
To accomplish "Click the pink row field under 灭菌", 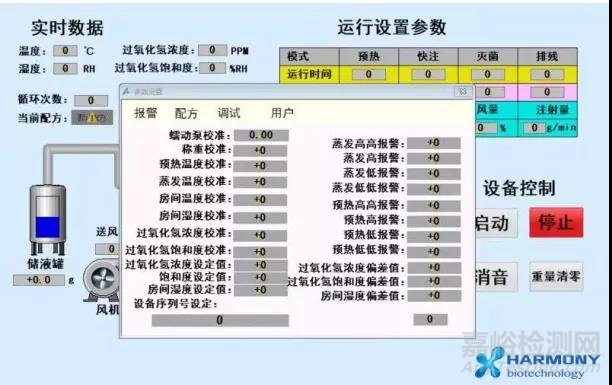I will pos(489,92).
